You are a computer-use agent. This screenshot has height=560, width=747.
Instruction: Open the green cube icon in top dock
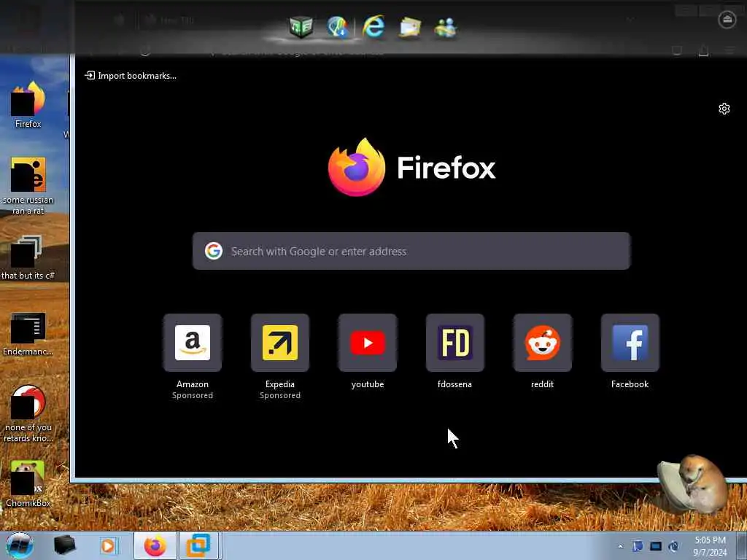point(301,27)
